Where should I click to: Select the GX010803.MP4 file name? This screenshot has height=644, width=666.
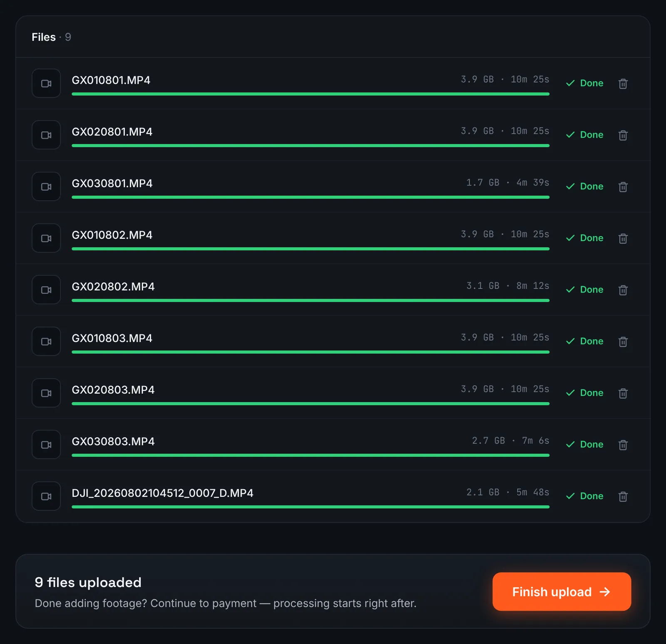[x=112, y=338]
